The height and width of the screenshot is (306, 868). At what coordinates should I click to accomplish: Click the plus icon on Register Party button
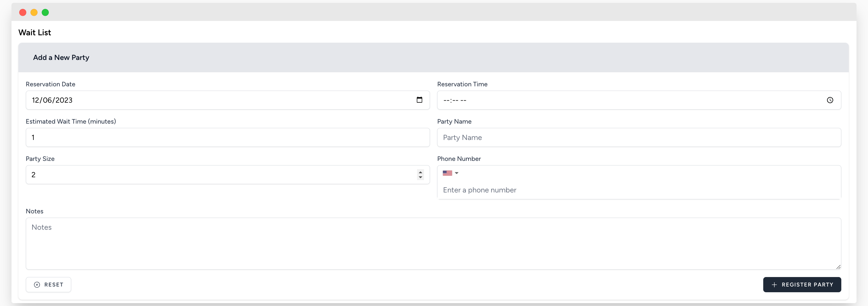point(774,284)
